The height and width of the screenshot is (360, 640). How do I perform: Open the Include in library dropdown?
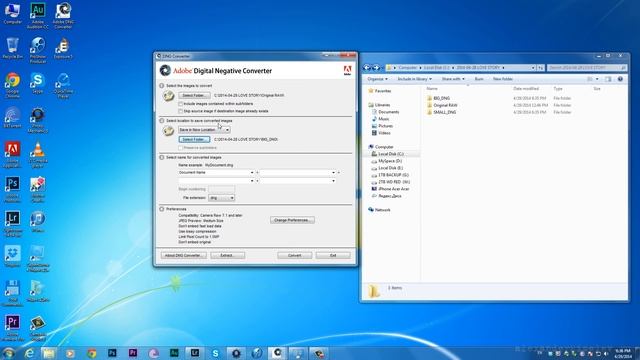pyautogui.click(x=414, y=79)
